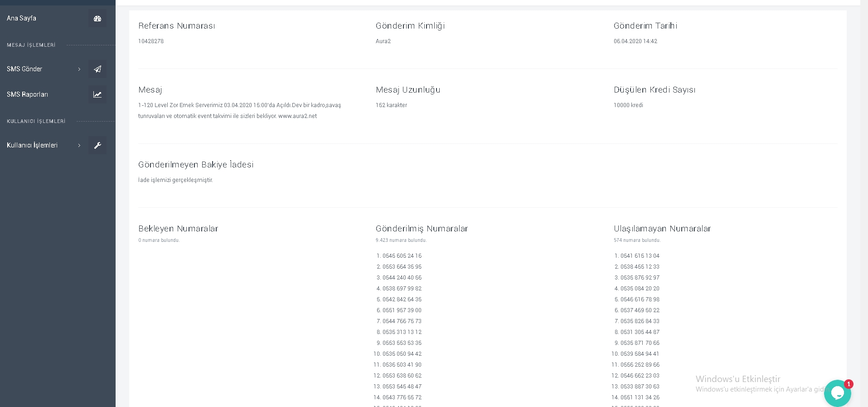Select entry 8 in Gönderilmiş Numaralar list
Screen dimensions: 868x407
tap(402, 332)
